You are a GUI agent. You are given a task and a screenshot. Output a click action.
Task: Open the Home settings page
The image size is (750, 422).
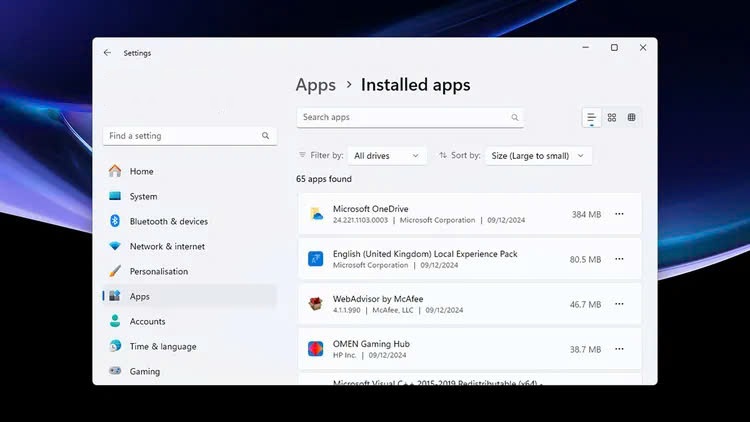point(141,171)
